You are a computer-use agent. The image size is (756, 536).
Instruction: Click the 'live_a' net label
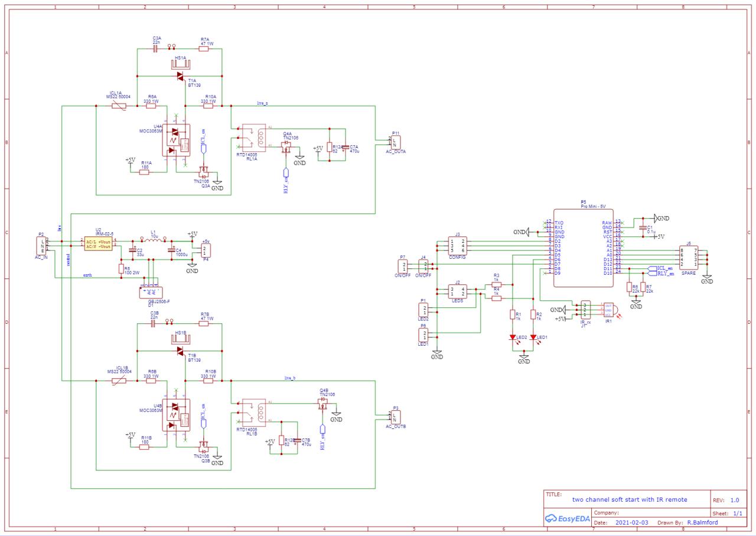point(262,102)
